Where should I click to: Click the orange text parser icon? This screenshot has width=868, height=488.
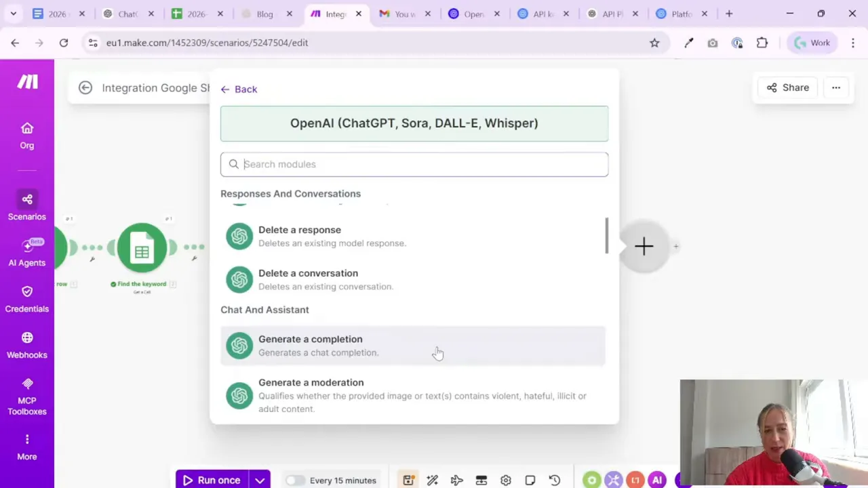[x=635, y=480]
